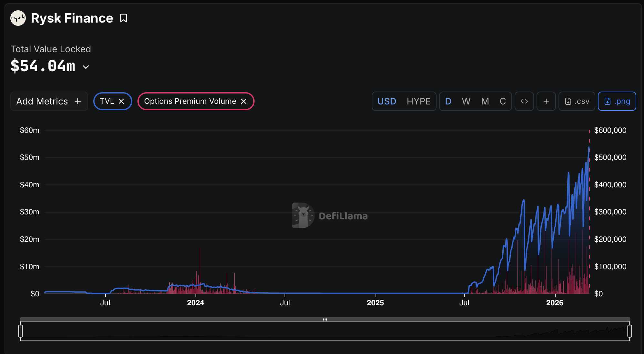This screenshot has width=644, height=354.
Task: Remove the TVL metric chip
Action: tap(121, 101)
